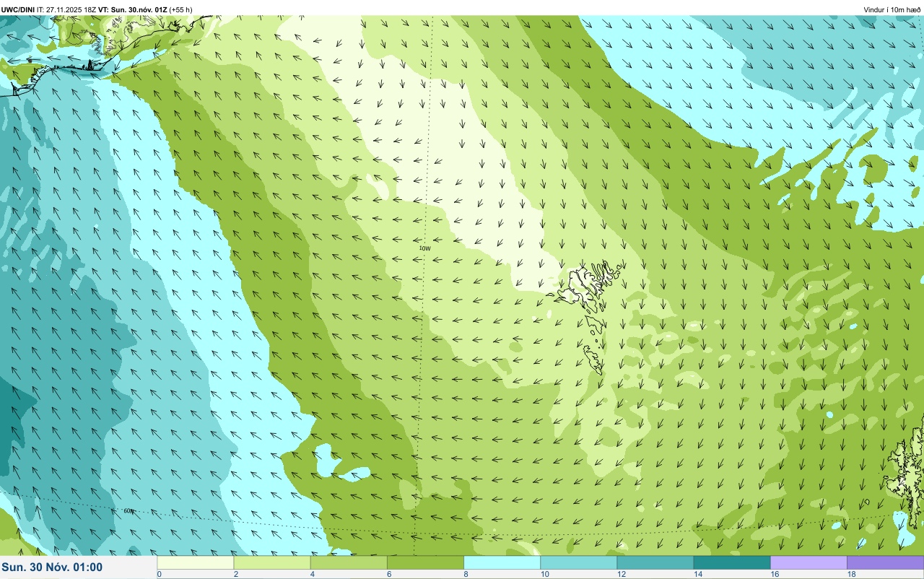Click the '(+55 h)' forecast offset text

pyautogui.click(x=180, y=9)
